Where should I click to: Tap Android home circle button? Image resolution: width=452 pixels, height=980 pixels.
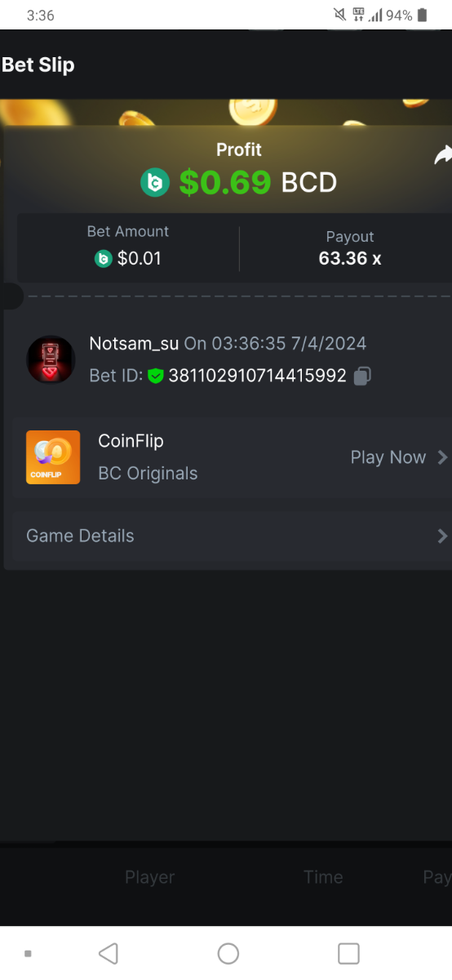(228, 953)
